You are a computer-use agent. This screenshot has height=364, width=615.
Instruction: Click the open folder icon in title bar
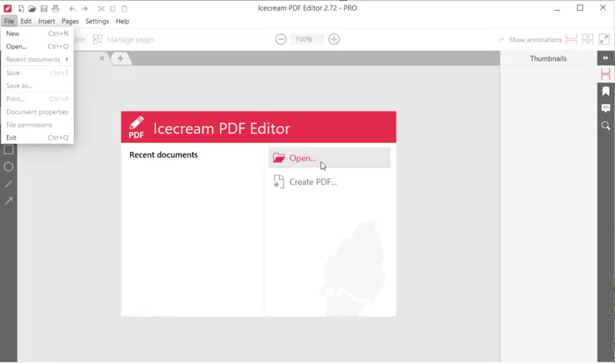[x=32, y=8]
